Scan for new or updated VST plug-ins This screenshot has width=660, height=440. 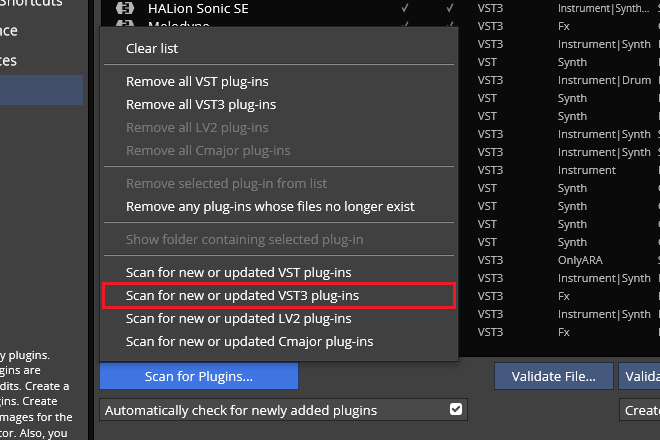[x=238, y=272]
